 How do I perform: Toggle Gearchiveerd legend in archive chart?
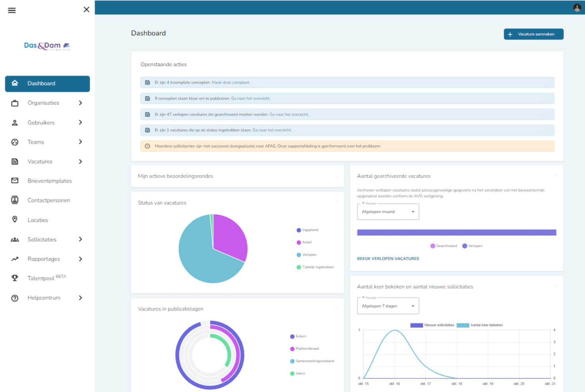pos(444,246)
